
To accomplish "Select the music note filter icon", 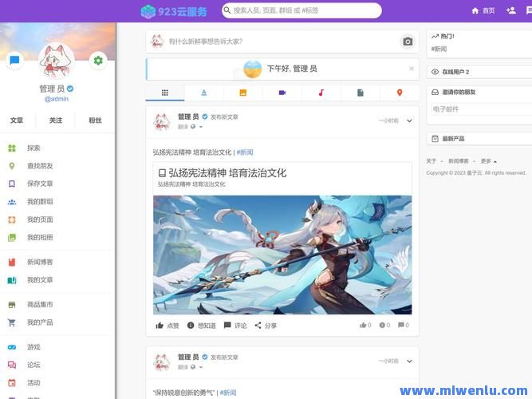I will 321,93.
